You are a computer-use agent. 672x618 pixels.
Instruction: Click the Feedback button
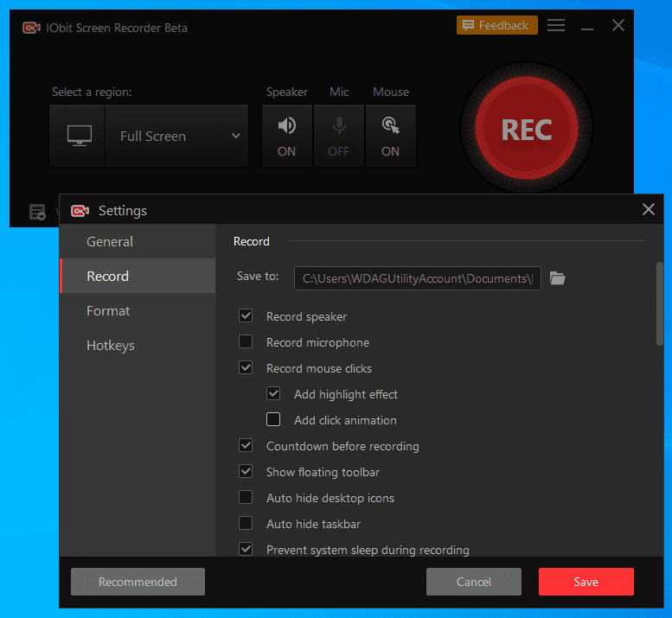coord(496,25)
